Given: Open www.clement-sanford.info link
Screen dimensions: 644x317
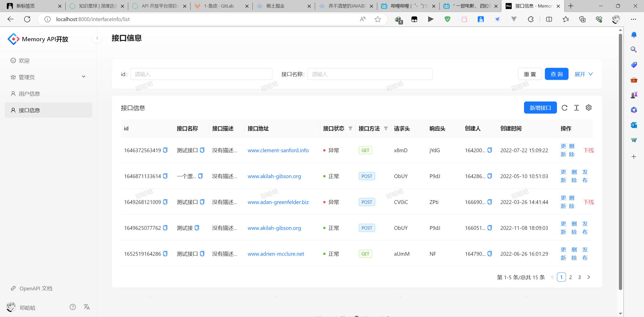Looking at the screenshot, I should tap(278, 150).
